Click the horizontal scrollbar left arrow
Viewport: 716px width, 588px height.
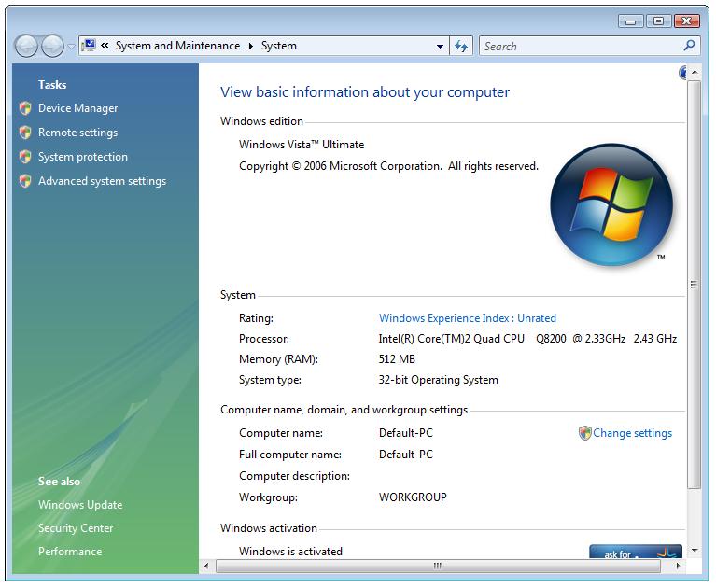coord(206,567)
